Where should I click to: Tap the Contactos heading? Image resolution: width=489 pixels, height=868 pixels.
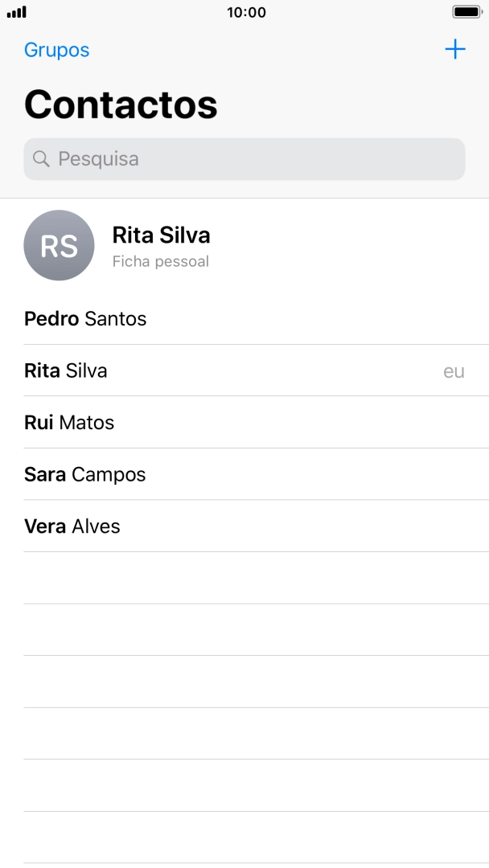pos(121,104)
